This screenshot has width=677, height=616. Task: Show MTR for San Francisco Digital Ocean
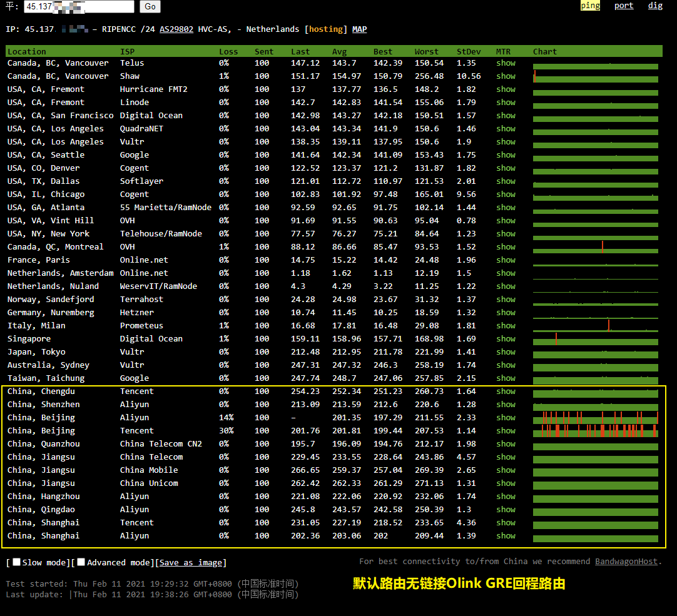point(506,115)
